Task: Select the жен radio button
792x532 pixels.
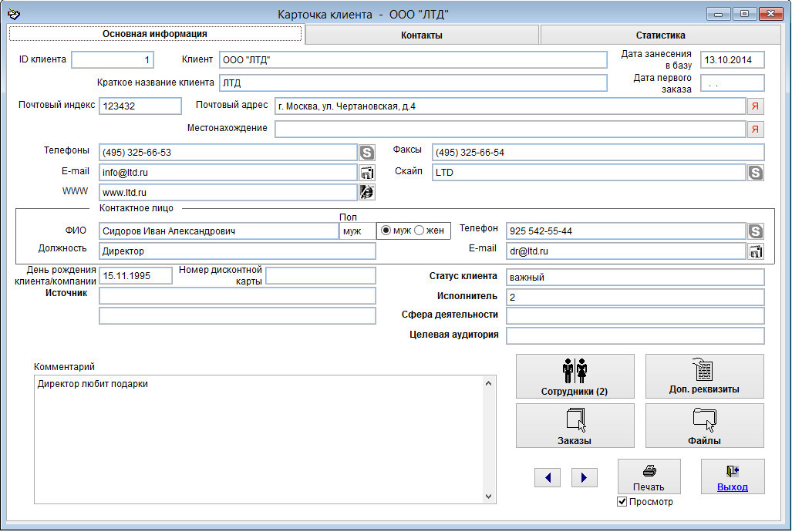Action: [x=420, y=231]
